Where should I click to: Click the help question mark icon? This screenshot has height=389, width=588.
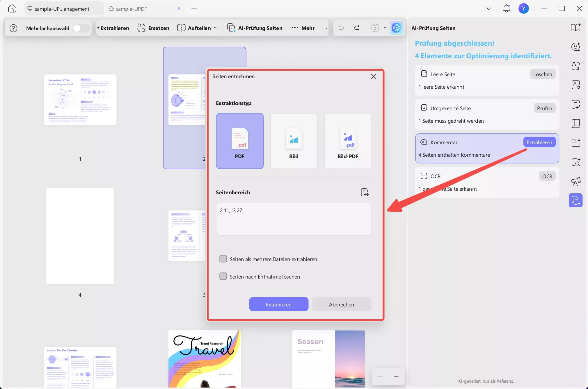click(13, 28)
